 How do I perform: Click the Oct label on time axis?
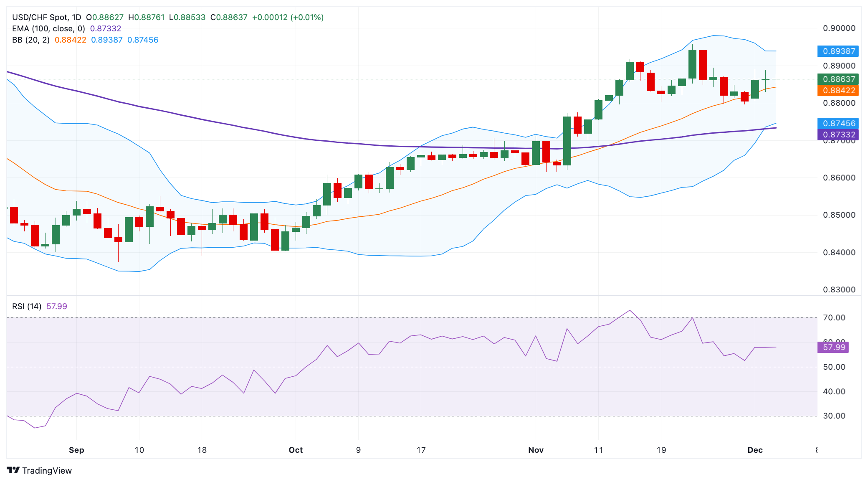296,450
